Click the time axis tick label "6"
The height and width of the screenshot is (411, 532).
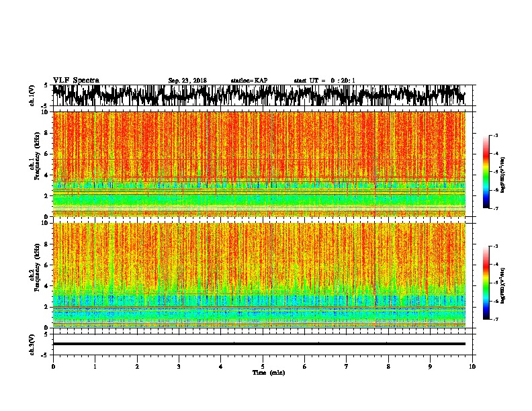coord(304,367)
